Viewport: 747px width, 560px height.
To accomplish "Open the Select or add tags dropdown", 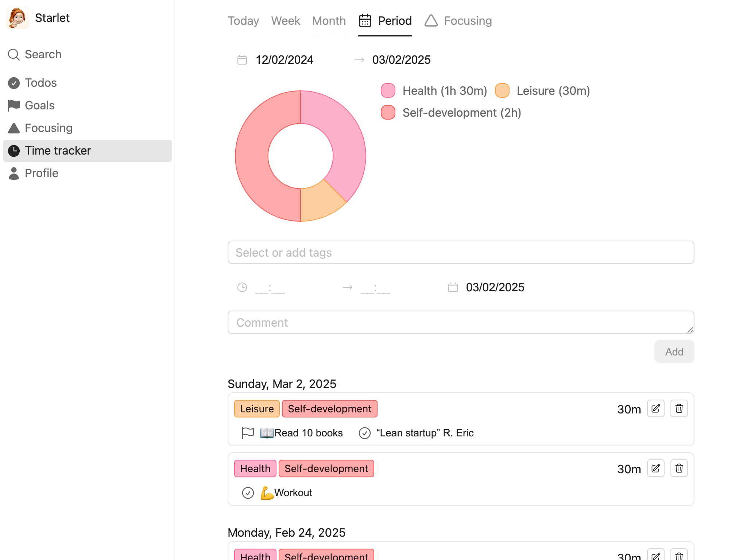I will coord(461,252).
